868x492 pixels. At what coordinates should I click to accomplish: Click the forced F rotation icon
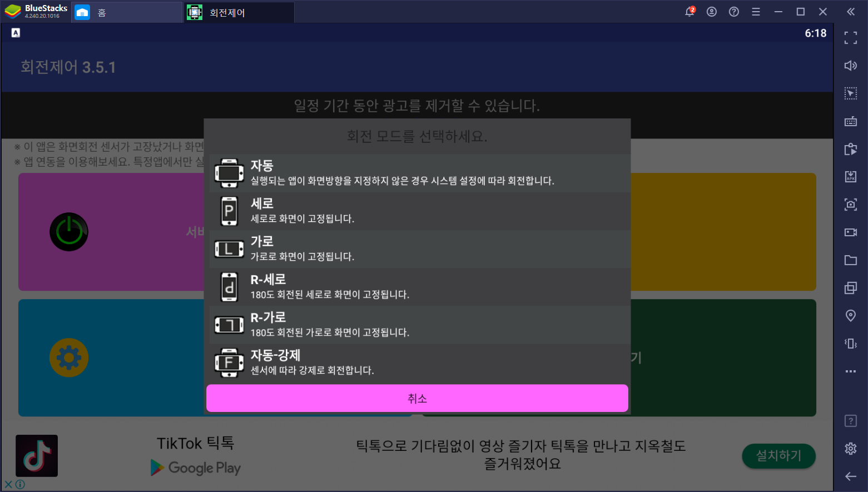229,362
